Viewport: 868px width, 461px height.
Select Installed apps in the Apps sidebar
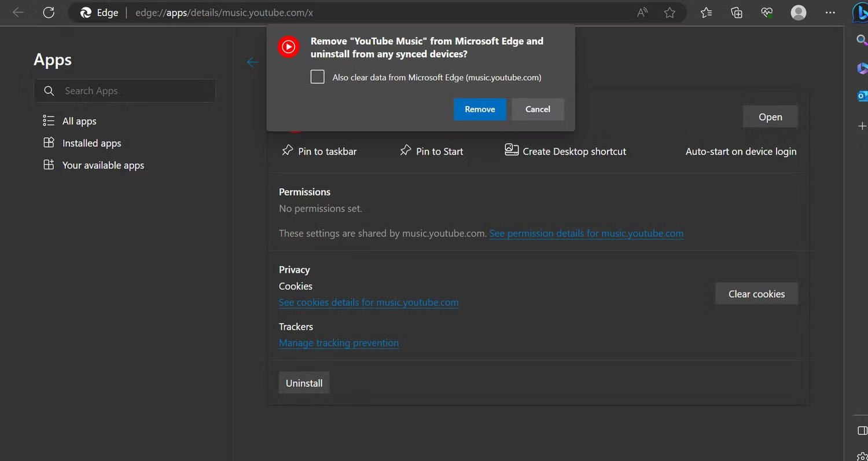pos(91,143)
